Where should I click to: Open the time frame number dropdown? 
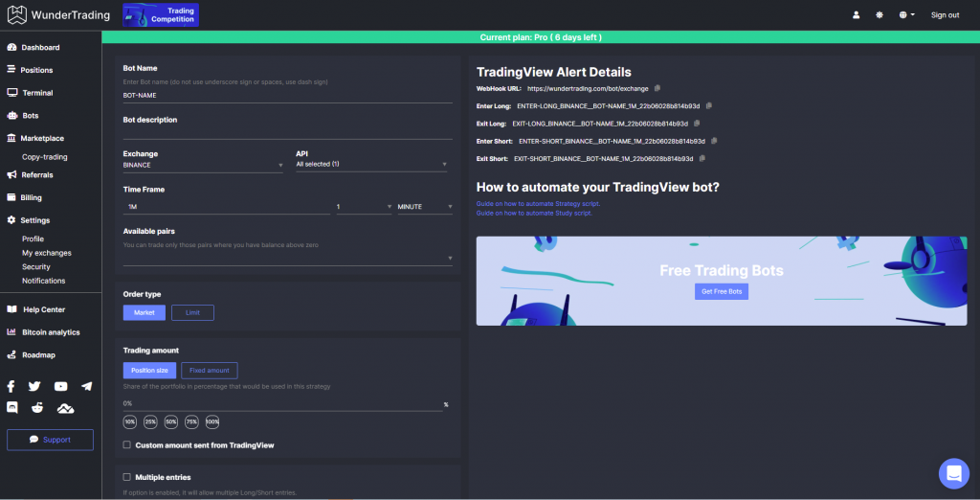click(x=364, y=207)
